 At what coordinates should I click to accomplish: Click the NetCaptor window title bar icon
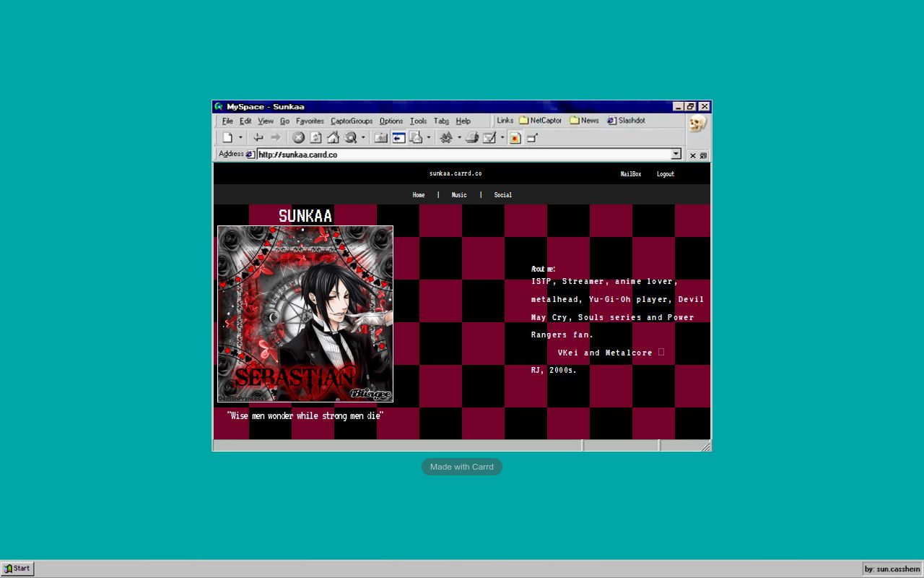(219, 106)
